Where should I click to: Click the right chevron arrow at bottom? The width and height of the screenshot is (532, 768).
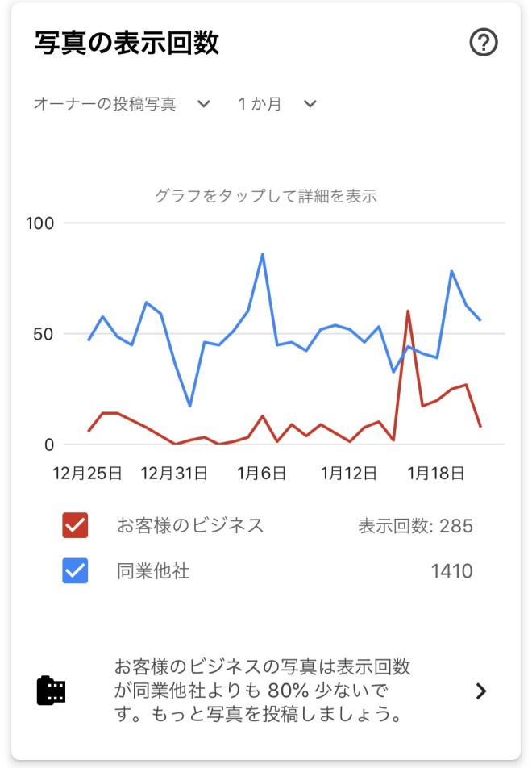coord(481,691)
